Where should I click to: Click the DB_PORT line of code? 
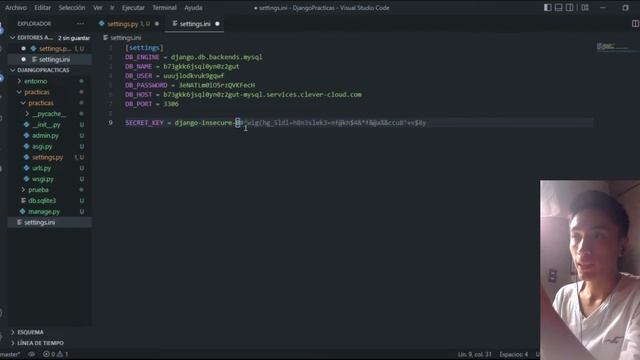[152, 104]
